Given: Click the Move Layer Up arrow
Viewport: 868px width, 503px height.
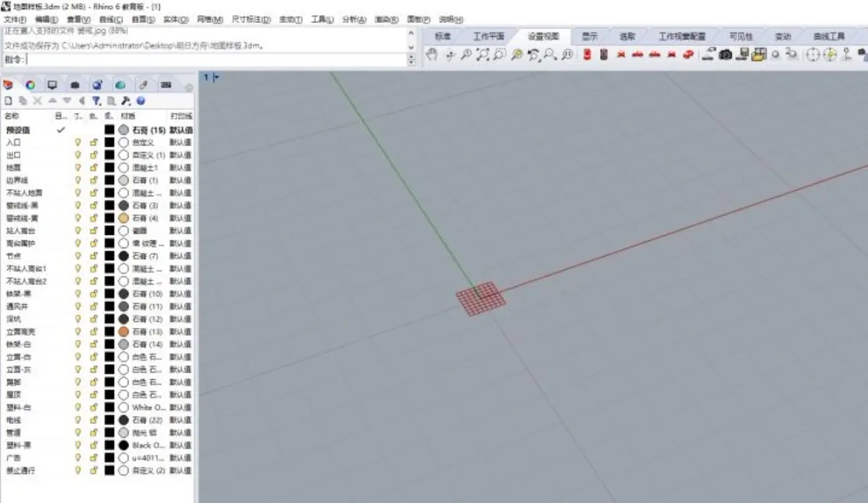Looking at the screenshot, I should [52, 101].
